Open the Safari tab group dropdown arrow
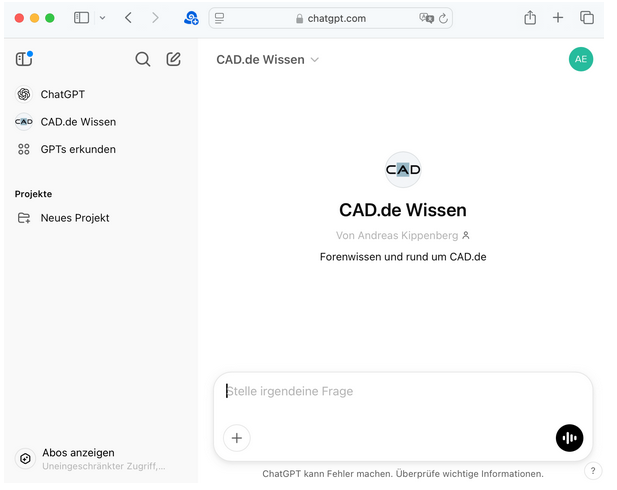This screenshot has width=617, height=490. (102, 18)
